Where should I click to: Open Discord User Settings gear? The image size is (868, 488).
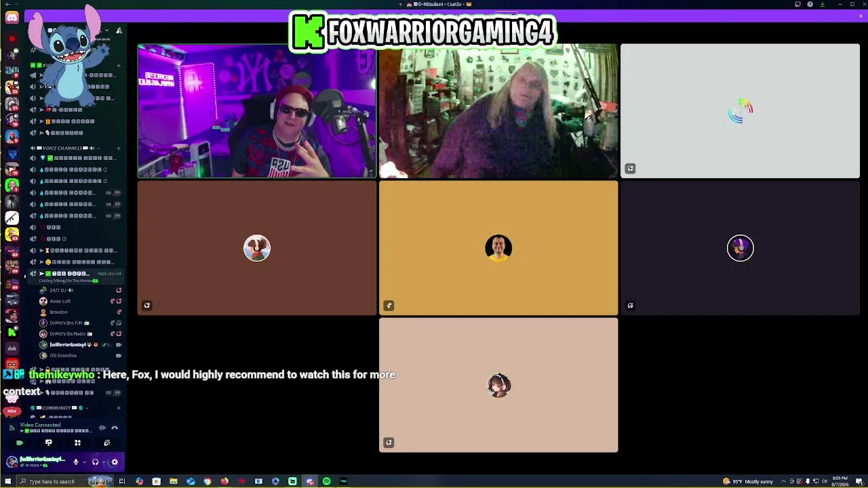point(114,462)
